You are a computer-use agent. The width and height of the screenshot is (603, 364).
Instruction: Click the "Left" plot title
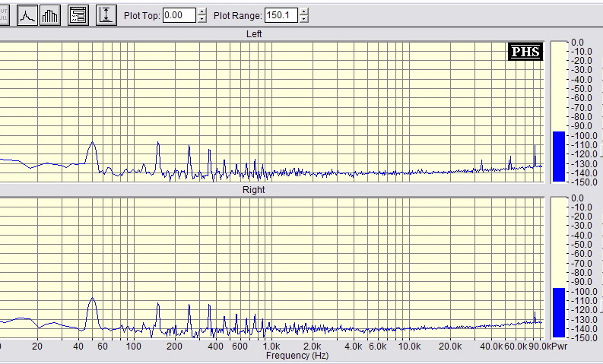click(254, 34)
